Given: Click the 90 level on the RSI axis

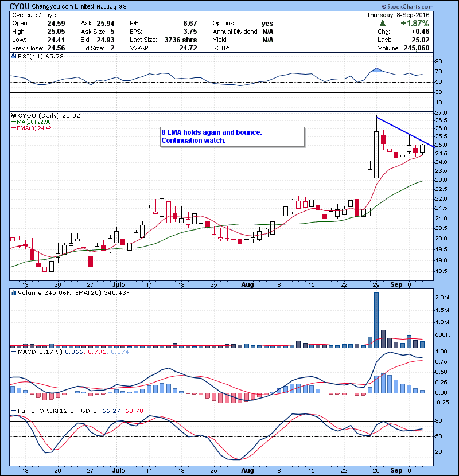Looking at the screenshot, I should [x=438, y=61].
